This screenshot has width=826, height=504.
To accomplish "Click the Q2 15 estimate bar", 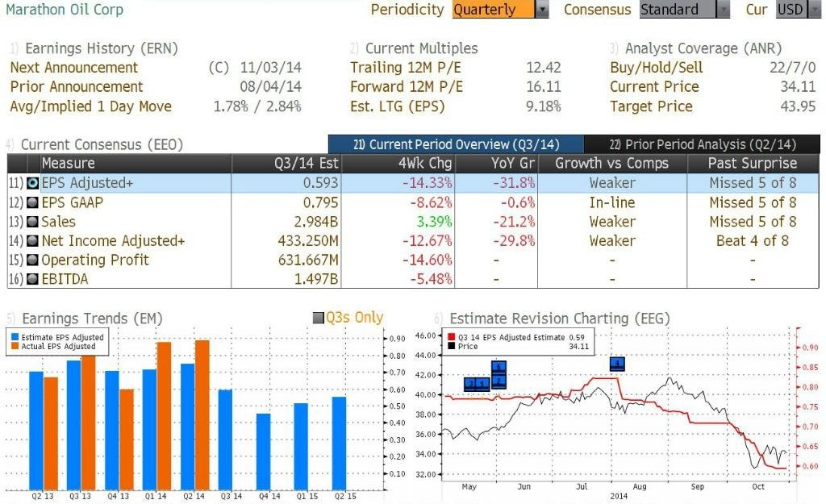I will coord(340,444).
